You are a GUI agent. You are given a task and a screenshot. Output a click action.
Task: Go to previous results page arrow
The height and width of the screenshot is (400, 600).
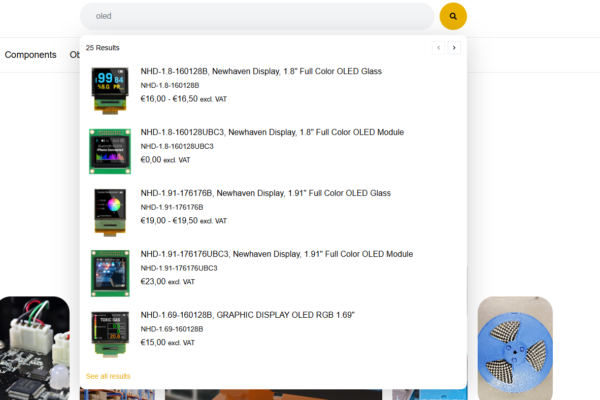point(439,48)
